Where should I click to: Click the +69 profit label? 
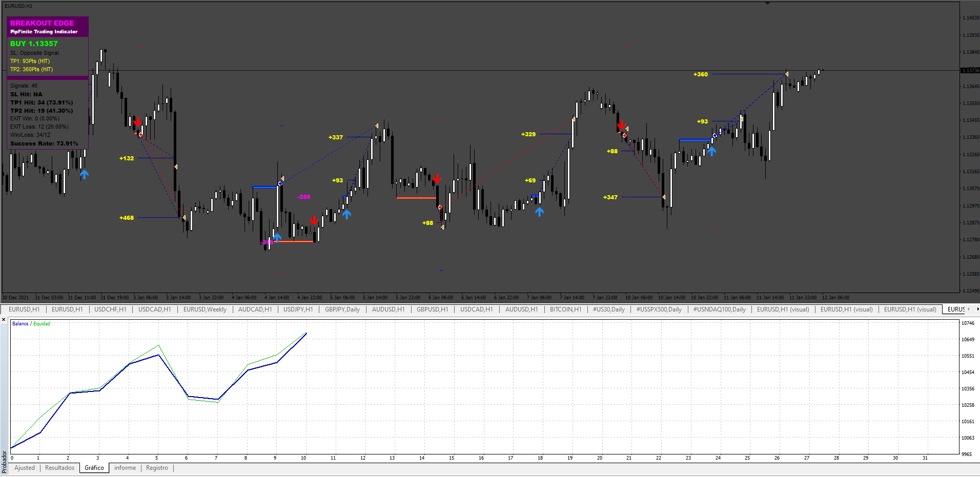530,180
